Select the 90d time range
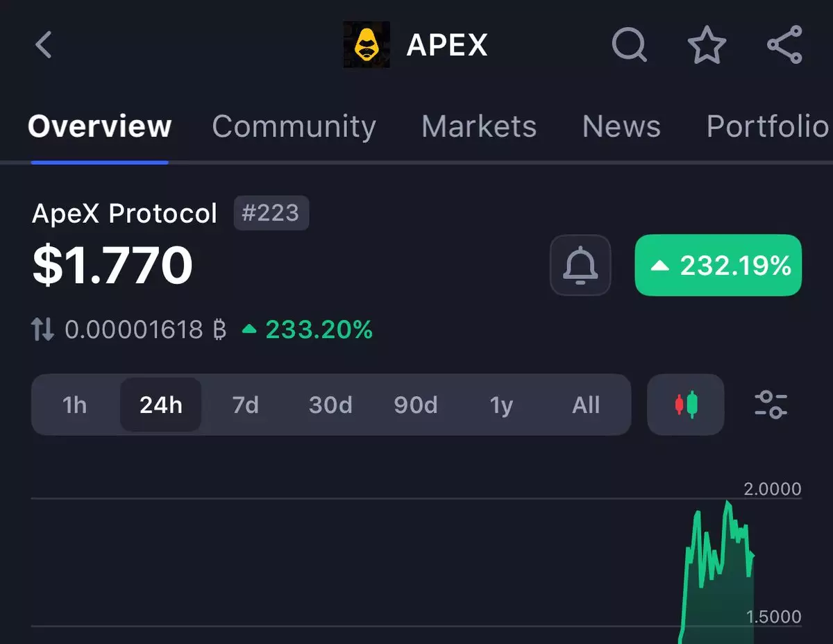This screenshot has width=833, height=644. [x=416, y=405]
